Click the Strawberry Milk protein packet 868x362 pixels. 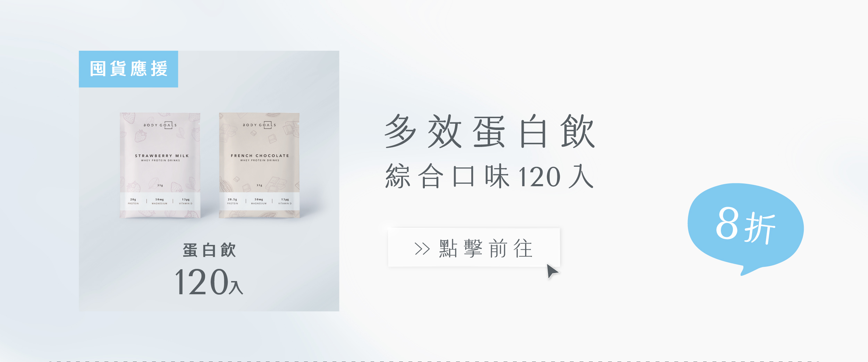click(x=160, y=165)
